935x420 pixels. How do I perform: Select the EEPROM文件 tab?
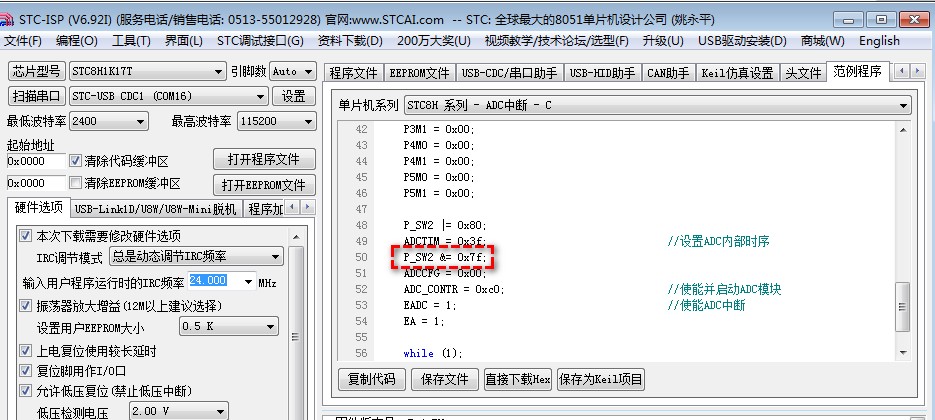click(x=419, y=73)
